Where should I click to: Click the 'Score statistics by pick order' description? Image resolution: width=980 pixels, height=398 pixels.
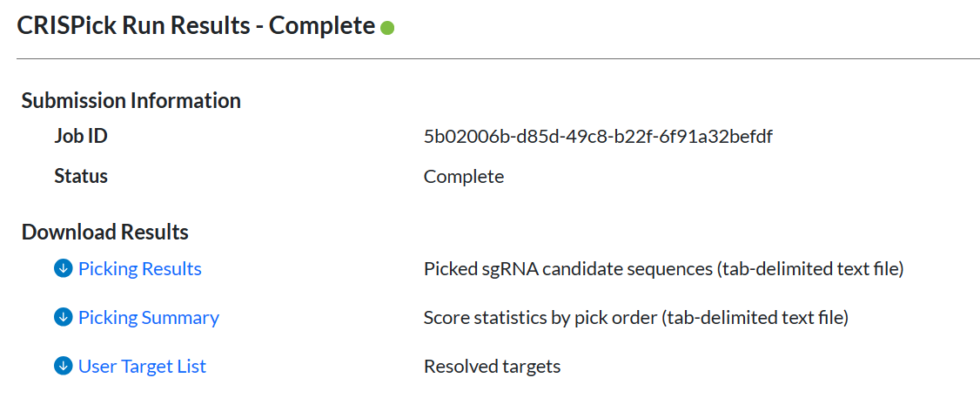click(540, 318)
